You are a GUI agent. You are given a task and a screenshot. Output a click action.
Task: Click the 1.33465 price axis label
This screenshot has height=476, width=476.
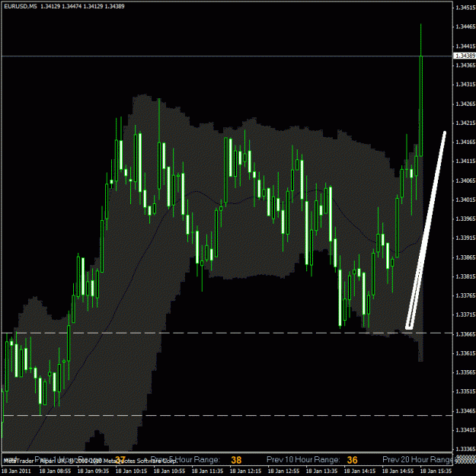point(465,411)
